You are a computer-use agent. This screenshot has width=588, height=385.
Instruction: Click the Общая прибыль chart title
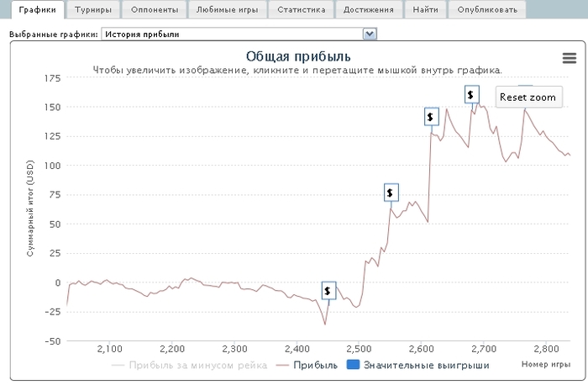click(298, 56)
